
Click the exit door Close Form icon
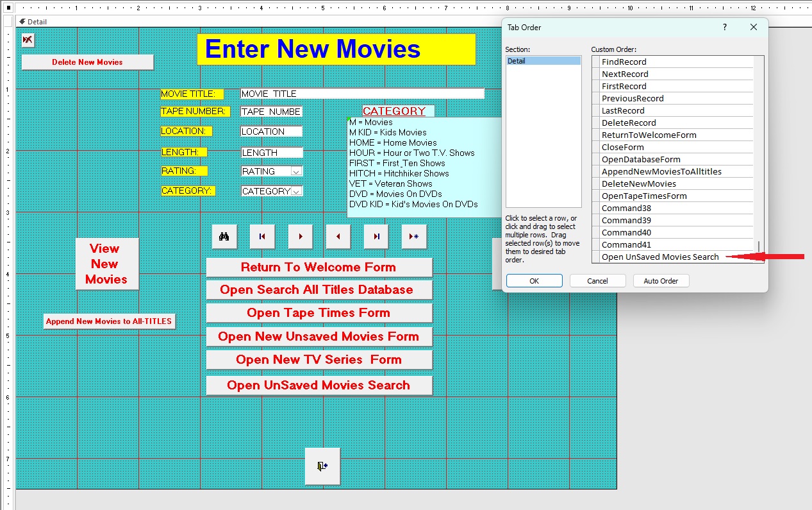(322, 466)
